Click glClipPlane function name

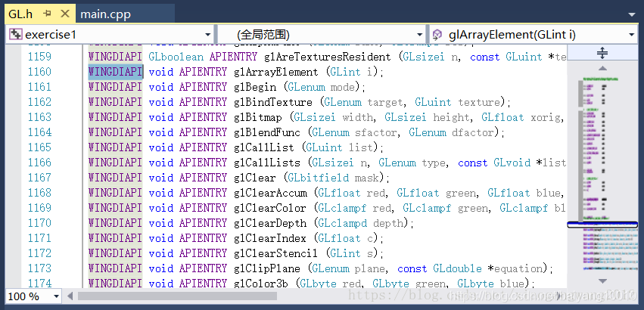(267, 268)
